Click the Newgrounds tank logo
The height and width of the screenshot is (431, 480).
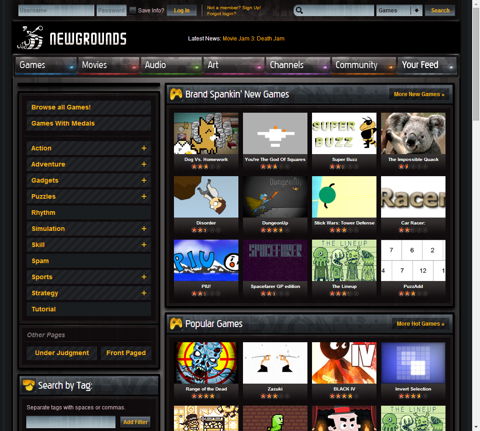coord(30,38)
